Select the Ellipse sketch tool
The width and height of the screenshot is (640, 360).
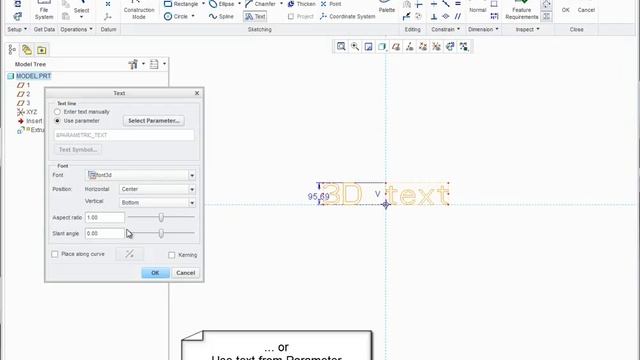point(222,4)
